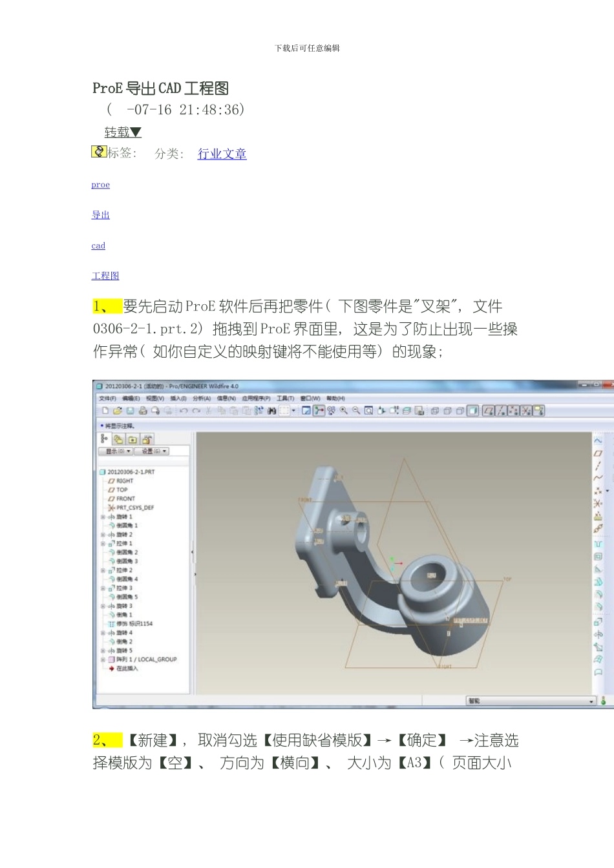Click the Zoom Out magnifier icon

(356, 410)
